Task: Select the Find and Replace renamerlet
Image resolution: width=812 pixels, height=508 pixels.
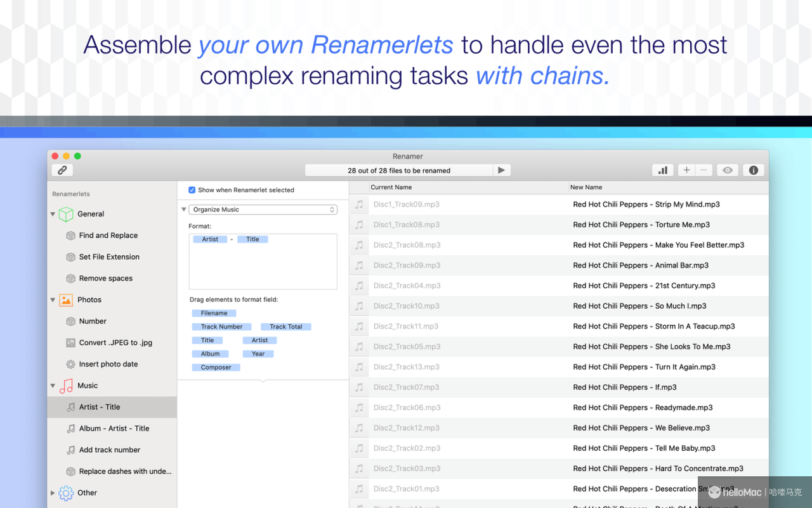Action: tap(112, 236)
